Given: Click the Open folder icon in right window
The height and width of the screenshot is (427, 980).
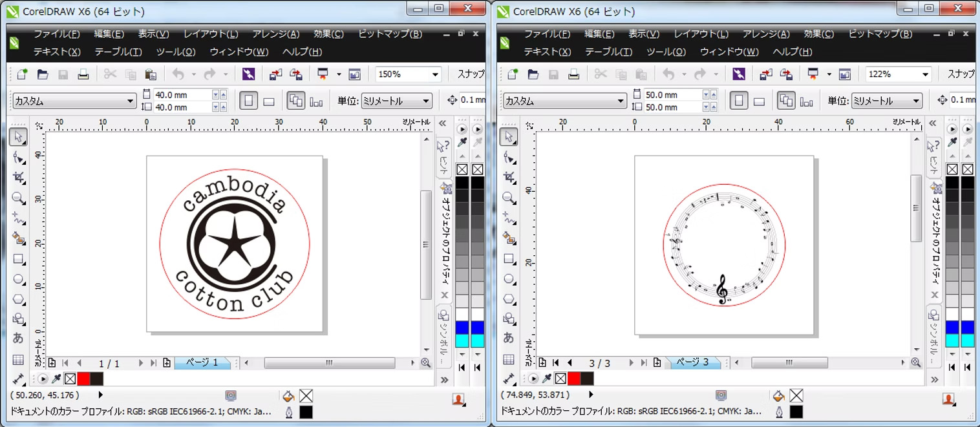Looking at the screenshot, I should (533, 74).
